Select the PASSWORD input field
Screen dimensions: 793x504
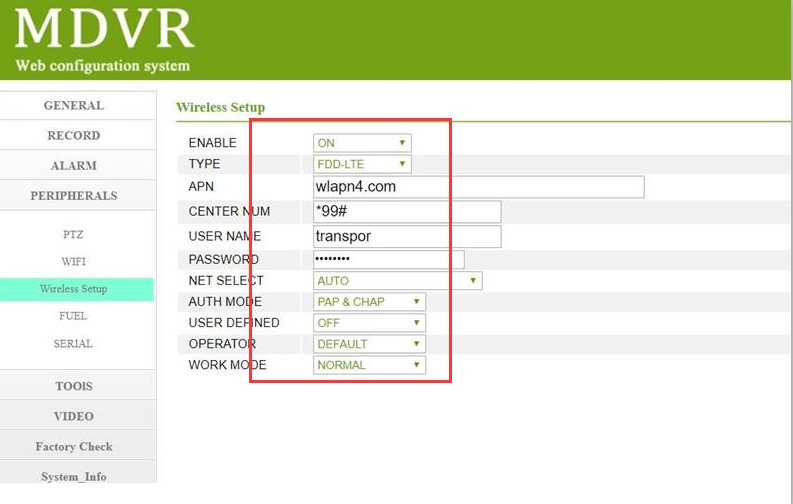coord(388,259)
